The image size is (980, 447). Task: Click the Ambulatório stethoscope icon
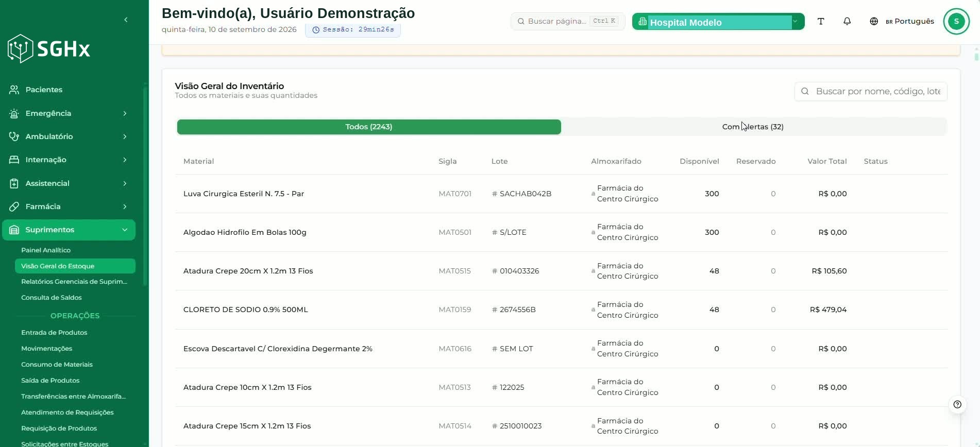click(14, 136)
